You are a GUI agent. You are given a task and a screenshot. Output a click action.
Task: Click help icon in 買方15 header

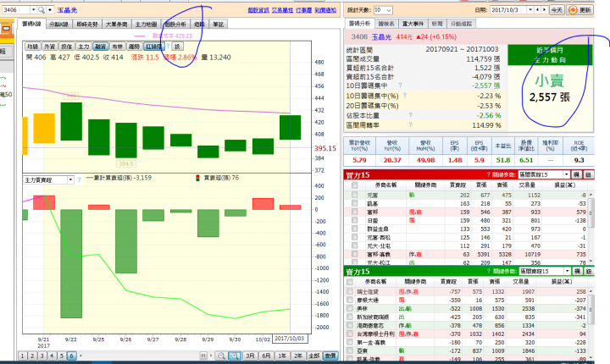pos(488,174)
